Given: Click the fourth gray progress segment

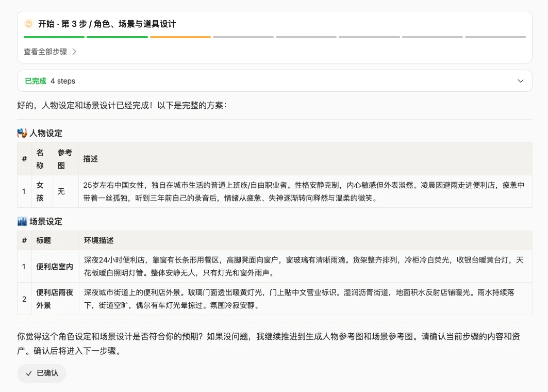Looking at the screenshot, I should pos(433,37).
